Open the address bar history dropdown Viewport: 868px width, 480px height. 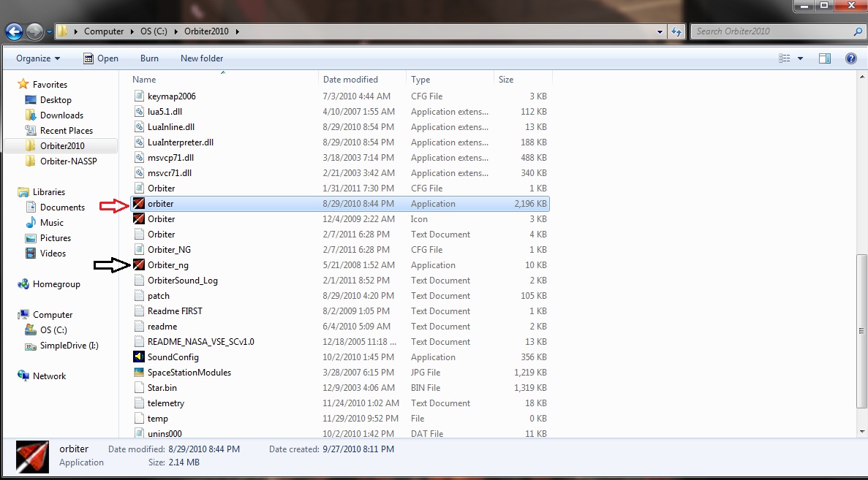tap(660, 31)
